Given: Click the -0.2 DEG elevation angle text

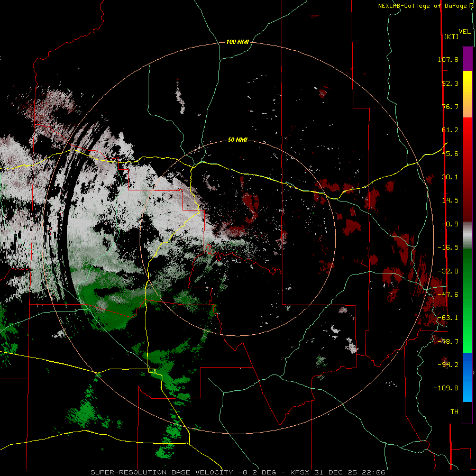Looking at the screenshot, I should point(258,472).
